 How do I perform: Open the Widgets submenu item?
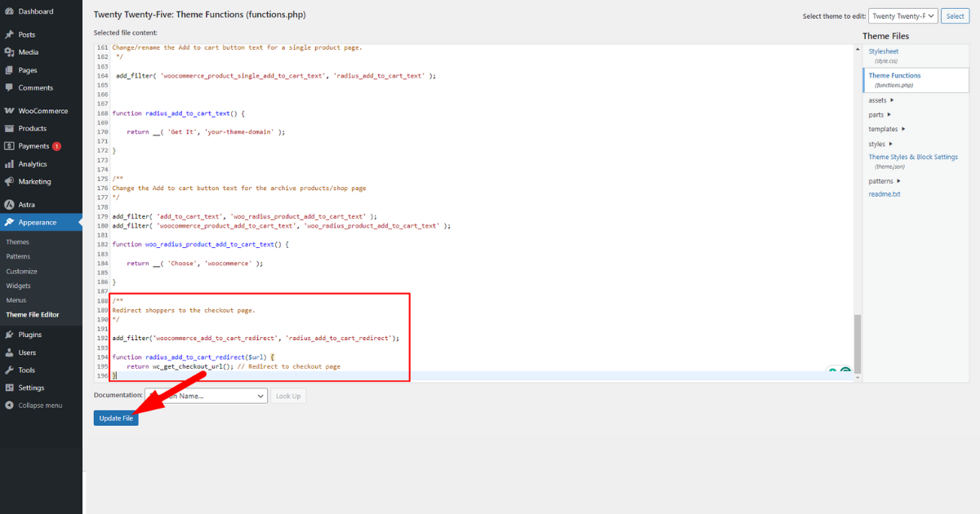coord(19,286)
